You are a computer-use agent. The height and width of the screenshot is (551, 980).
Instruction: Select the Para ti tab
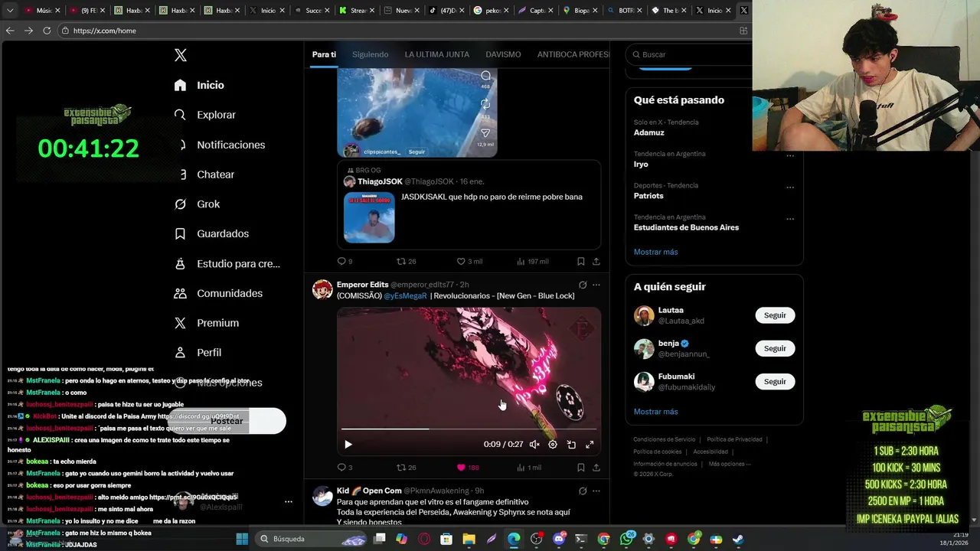tap(324, 54)
